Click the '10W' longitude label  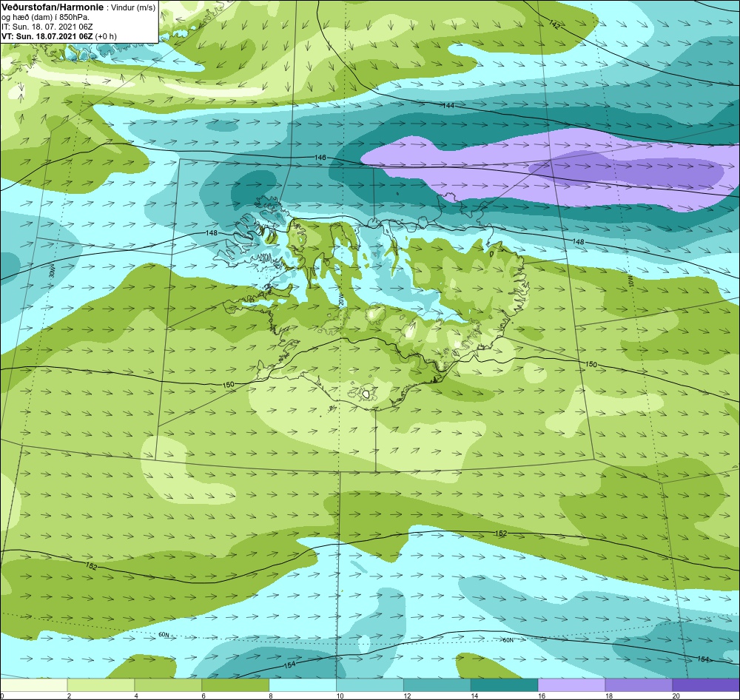coord(631,282)
